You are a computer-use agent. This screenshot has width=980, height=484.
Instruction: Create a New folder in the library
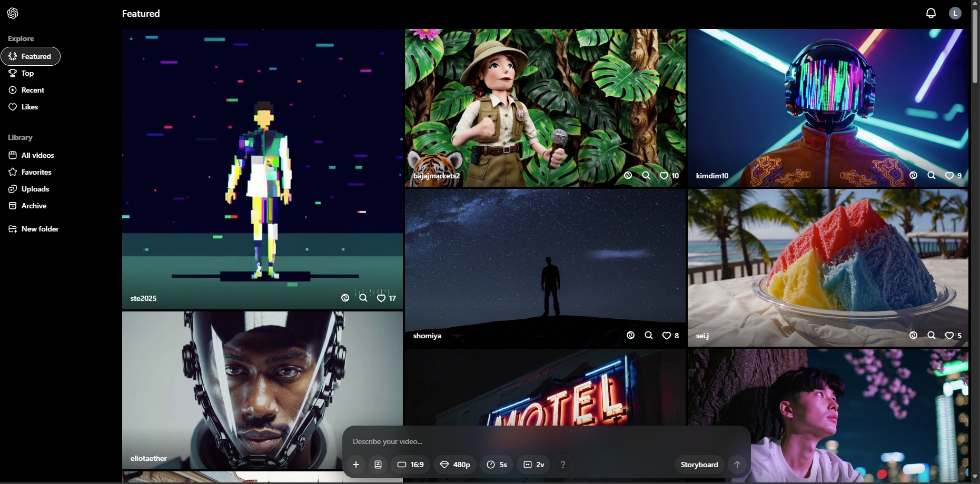(x=40, y=229)
